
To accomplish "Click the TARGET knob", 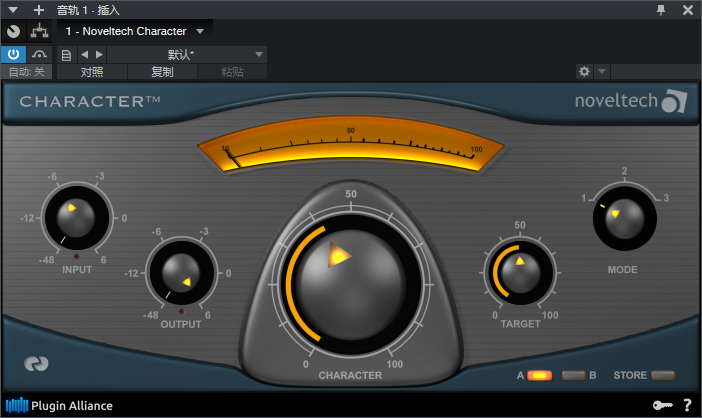I will (x=520, y=272).
